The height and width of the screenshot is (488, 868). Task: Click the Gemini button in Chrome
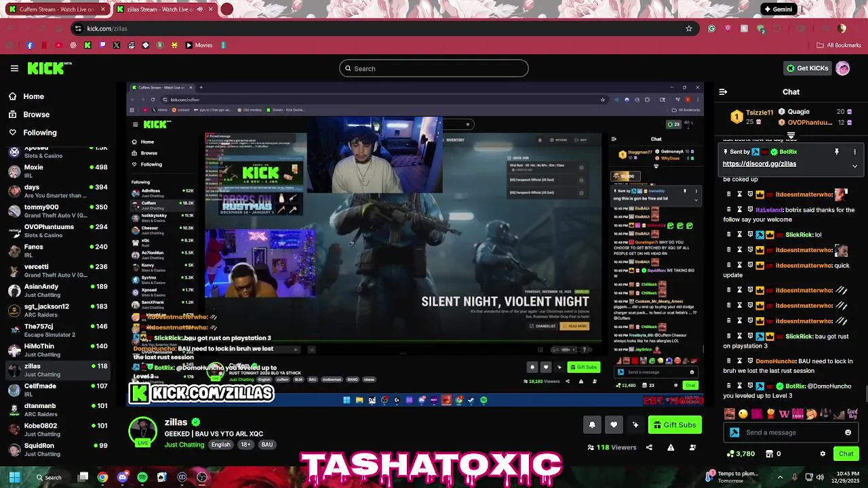tap(778, 9)
